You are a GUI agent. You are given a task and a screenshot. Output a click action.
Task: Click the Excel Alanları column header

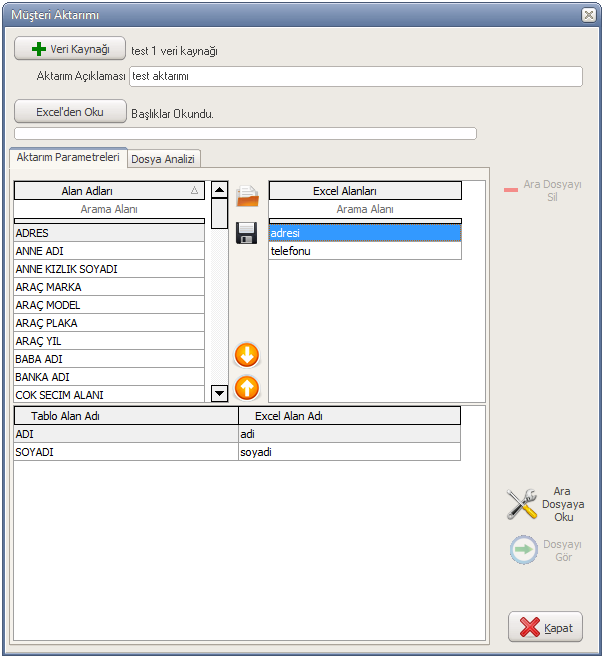[x=365, y=191]
